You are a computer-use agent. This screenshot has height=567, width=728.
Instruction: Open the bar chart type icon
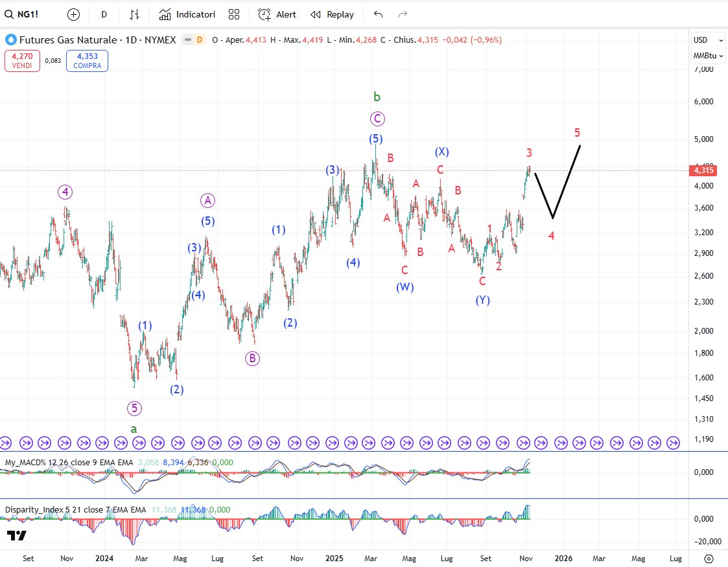click(134, 14)
